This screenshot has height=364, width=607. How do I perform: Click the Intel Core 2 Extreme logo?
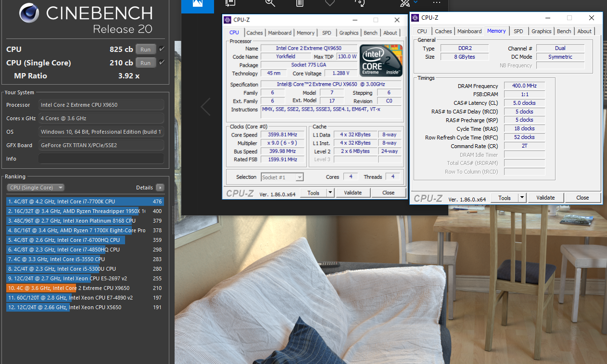click(x=381, y=60)
